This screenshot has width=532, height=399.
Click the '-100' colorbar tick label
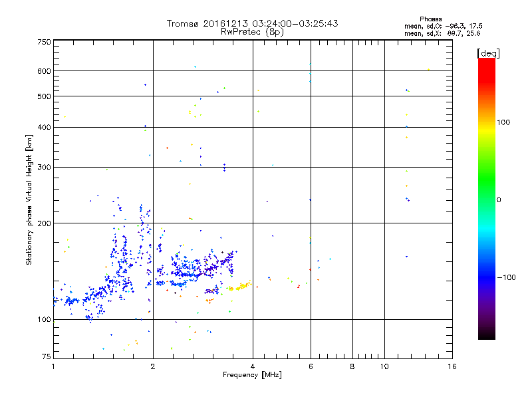(x=506, y=277)
